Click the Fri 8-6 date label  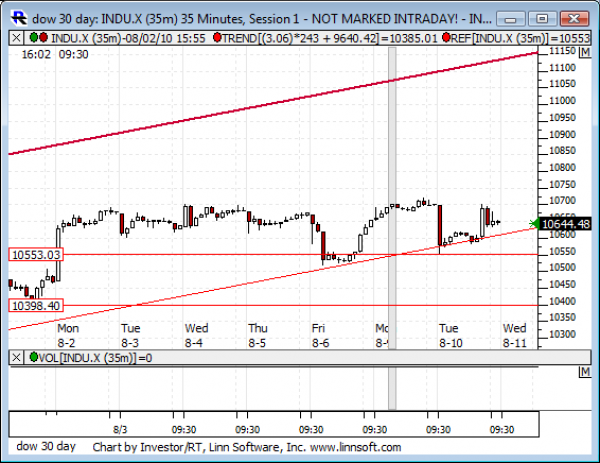click(320, 336)
